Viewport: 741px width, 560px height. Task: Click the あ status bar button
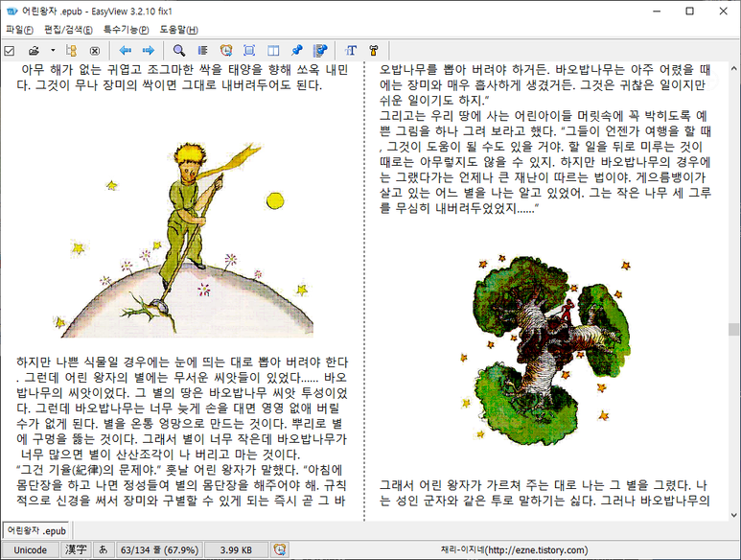[103, 550]
